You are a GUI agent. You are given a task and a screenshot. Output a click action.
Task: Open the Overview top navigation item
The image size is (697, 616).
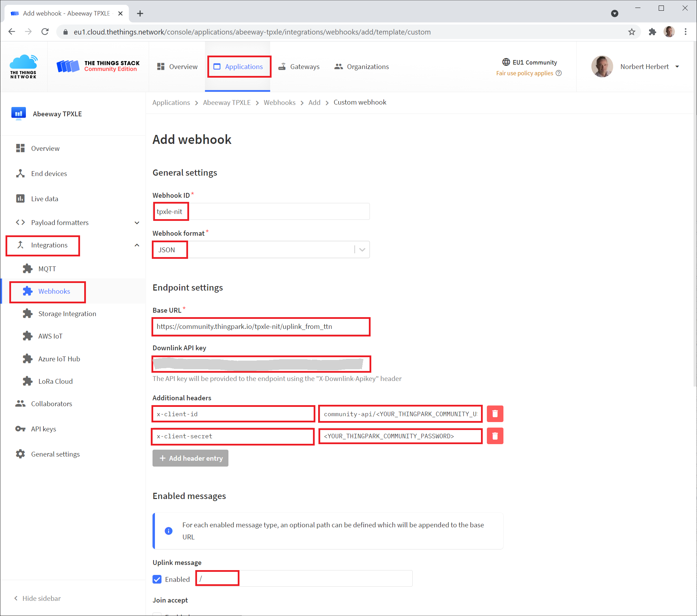click(x=177, y=67)
